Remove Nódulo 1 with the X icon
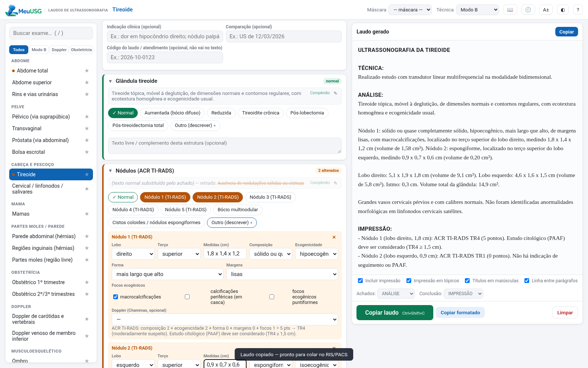 click(334, 237)
